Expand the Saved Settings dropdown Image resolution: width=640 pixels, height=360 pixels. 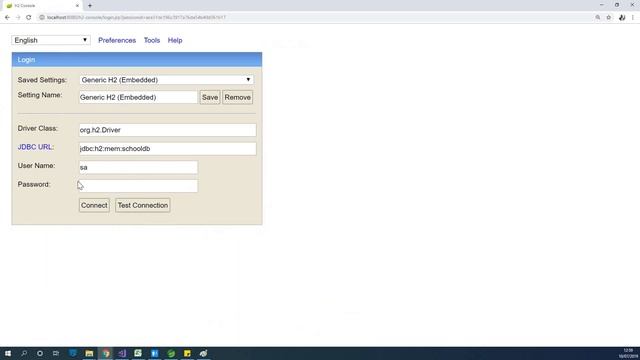coord(167,80)
